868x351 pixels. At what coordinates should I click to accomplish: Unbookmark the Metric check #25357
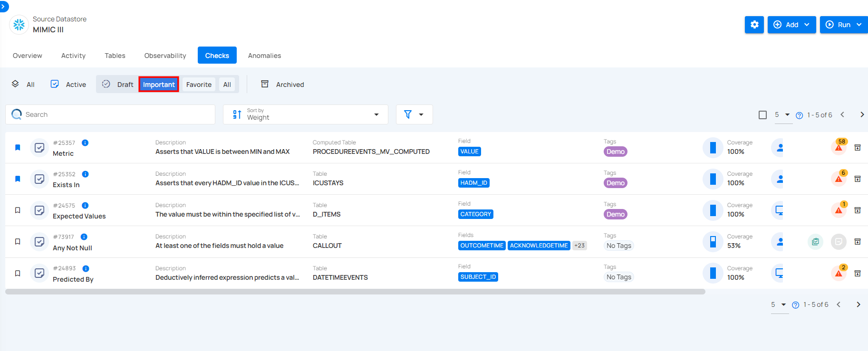[x=18, y=148]
